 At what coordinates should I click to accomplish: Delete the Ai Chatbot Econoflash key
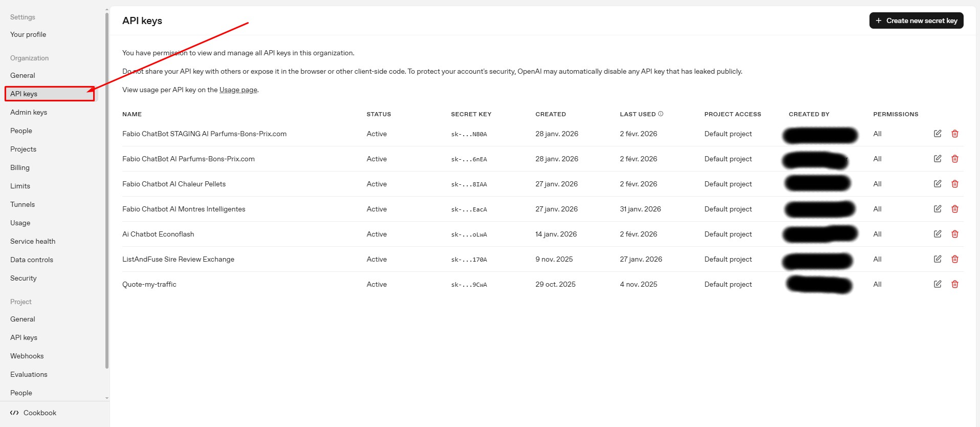point(955,234)
